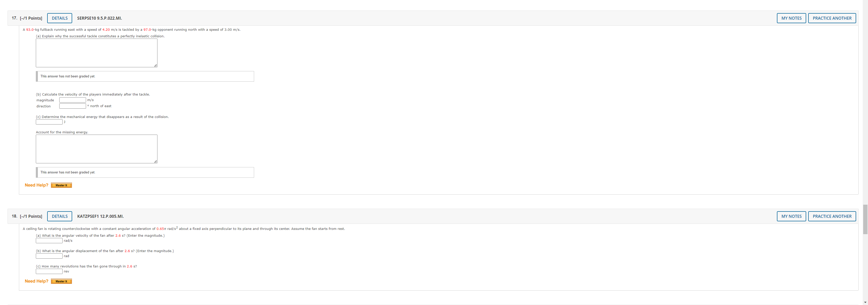Image resolution: width=868 pixels, height=305 pixels.
Task: Click scrollbar down arrow at bottom right
Action: click(865, 302)
